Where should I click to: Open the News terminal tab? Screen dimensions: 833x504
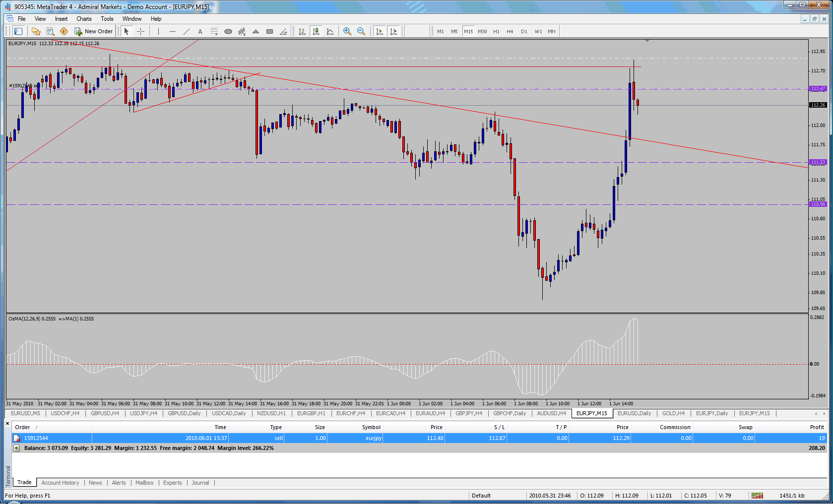coord(95,483)
